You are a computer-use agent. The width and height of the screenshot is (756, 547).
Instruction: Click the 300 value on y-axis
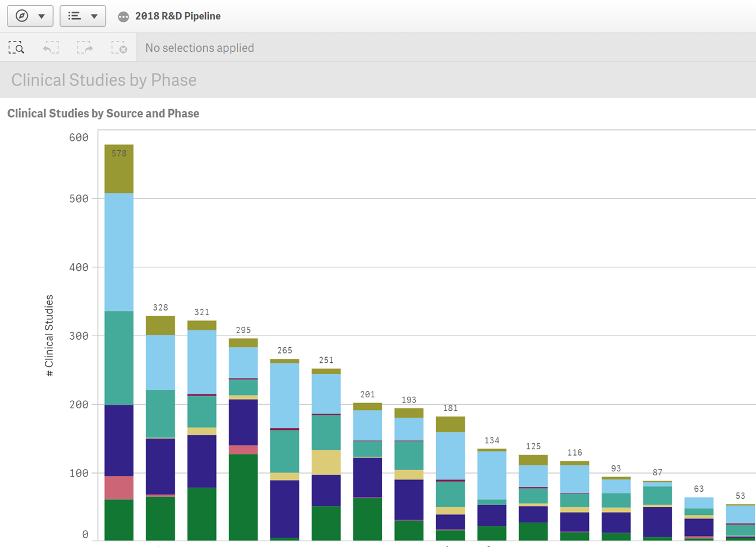click(x=79, y=336)
